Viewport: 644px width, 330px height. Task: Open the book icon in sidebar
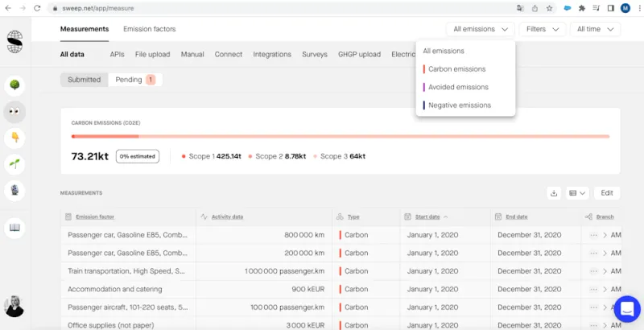click(14, 228)
